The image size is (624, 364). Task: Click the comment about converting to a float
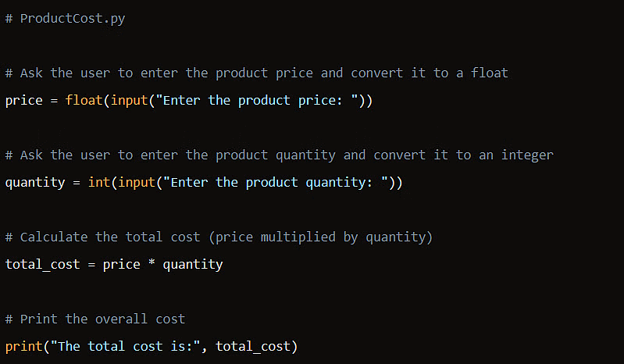pyautogui.click(x=257, y=73)
